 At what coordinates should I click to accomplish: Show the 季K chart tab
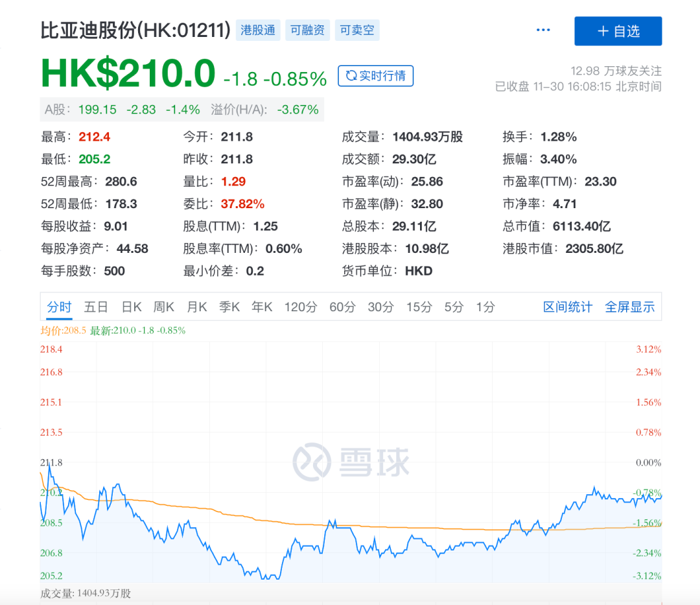229,307
